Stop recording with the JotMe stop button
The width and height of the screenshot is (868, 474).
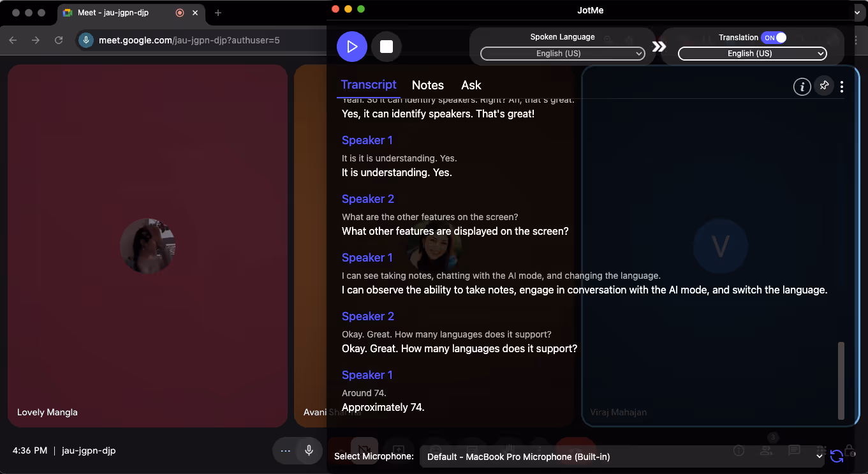coord(386,47)
